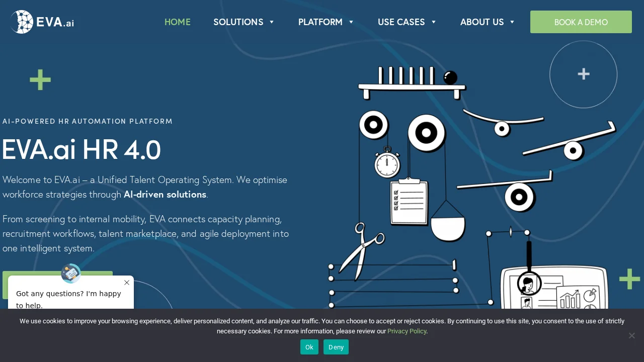This screenshot has height=362, width=644.
Task: Go to the Home menu item
Action: pyautogui.click(x=178, y=22)
